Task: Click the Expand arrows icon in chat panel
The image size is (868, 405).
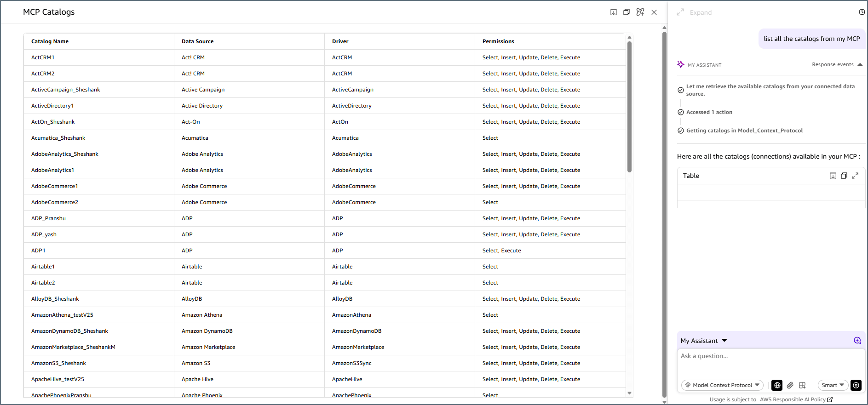Action: pyautogui.click(x=680, y=12)
